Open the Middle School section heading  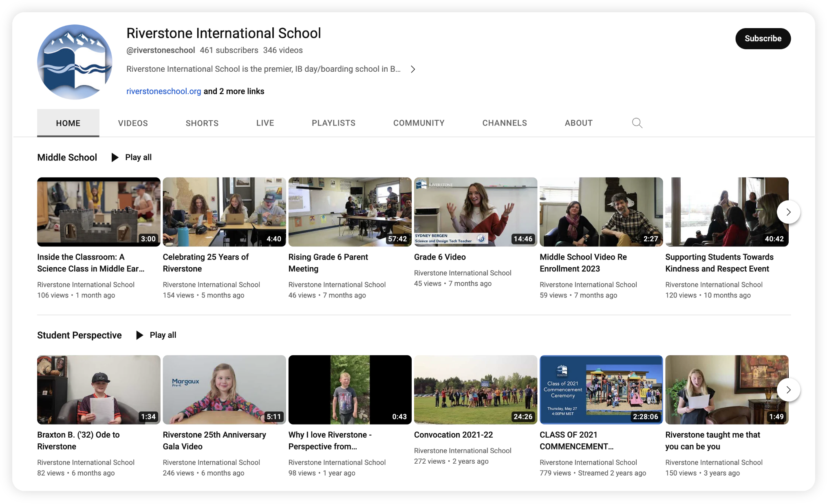[x=67, y=157]
